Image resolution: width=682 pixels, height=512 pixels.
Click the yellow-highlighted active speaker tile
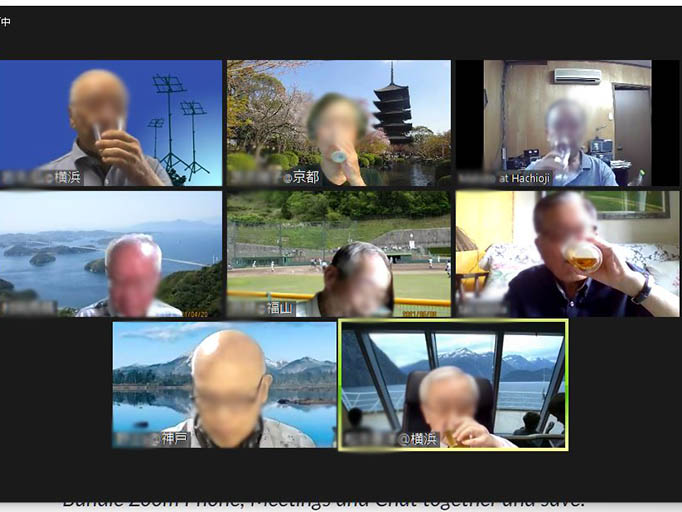click(x=453, y=384)
